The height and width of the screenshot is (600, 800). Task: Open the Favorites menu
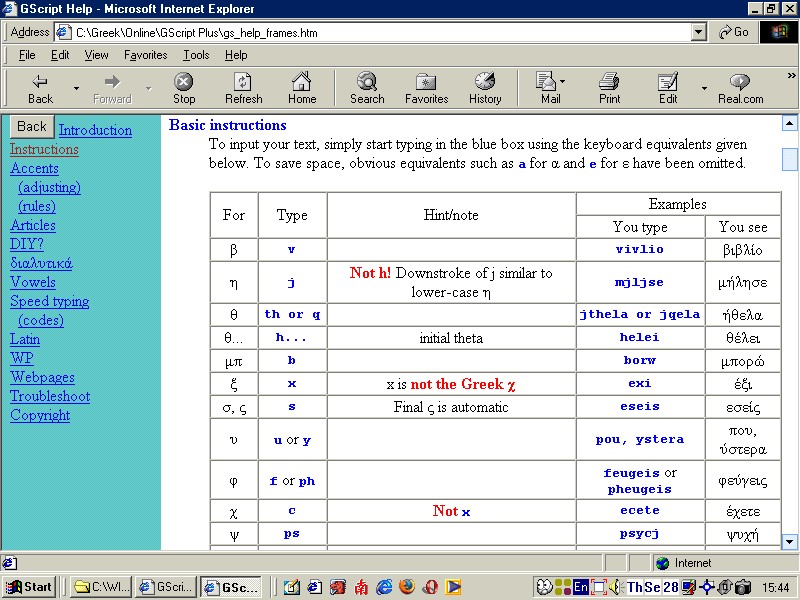click(x=145, y=55)
